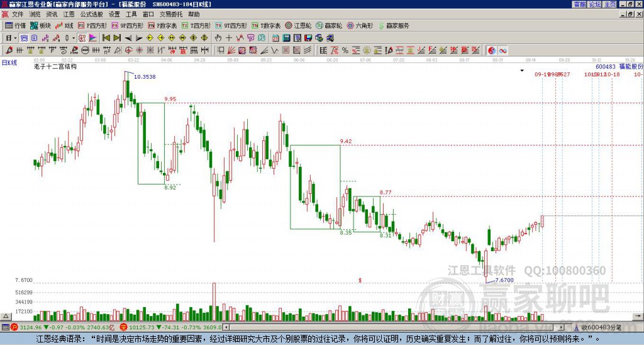Click the 9.95 price level label
Screen dimensions: 644x345
(170, 99)
